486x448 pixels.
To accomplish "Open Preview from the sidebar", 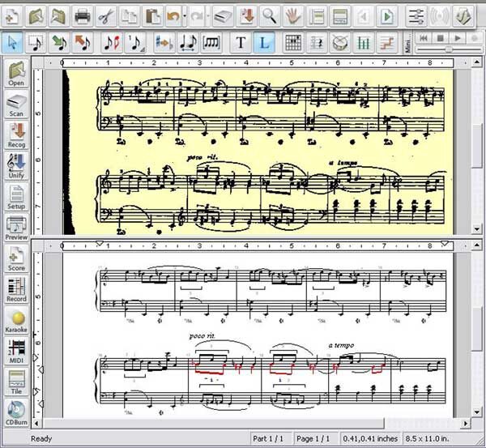I will (x=16, y=228).
